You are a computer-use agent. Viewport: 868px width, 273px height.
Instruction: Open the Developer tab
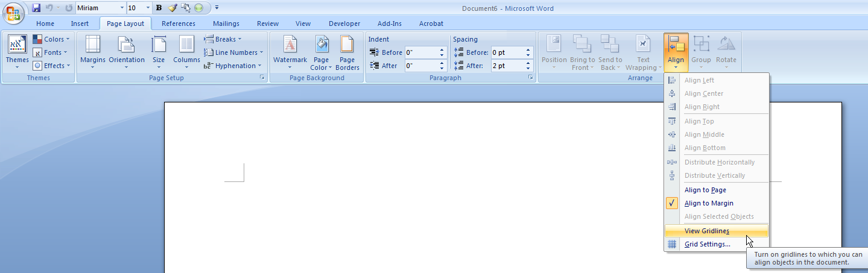344,24
